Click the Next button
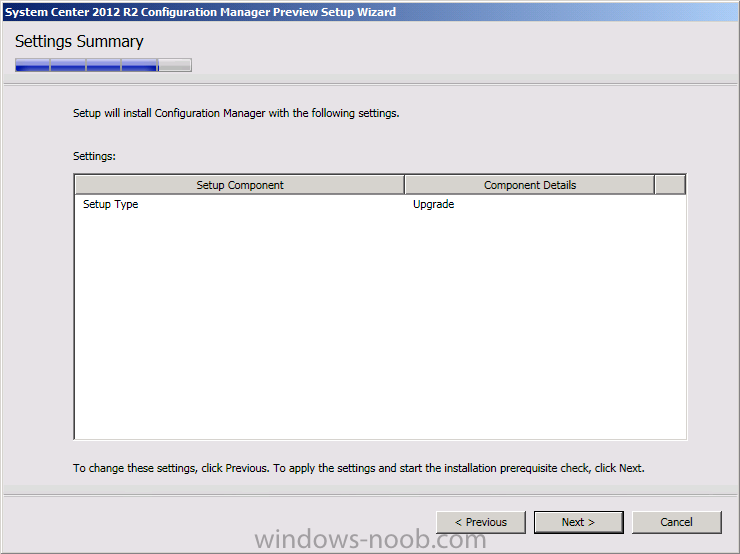 click(578, 522)
